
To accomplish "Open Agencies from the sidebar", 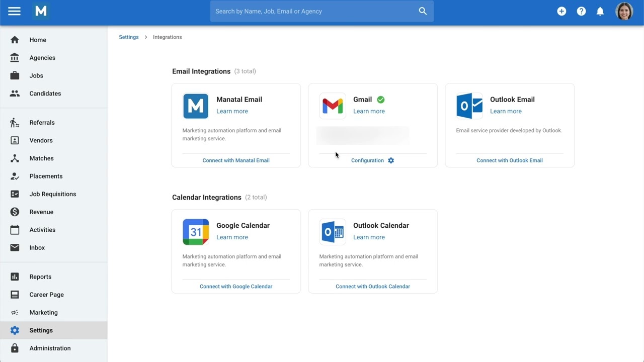I will tap(42, 58).
